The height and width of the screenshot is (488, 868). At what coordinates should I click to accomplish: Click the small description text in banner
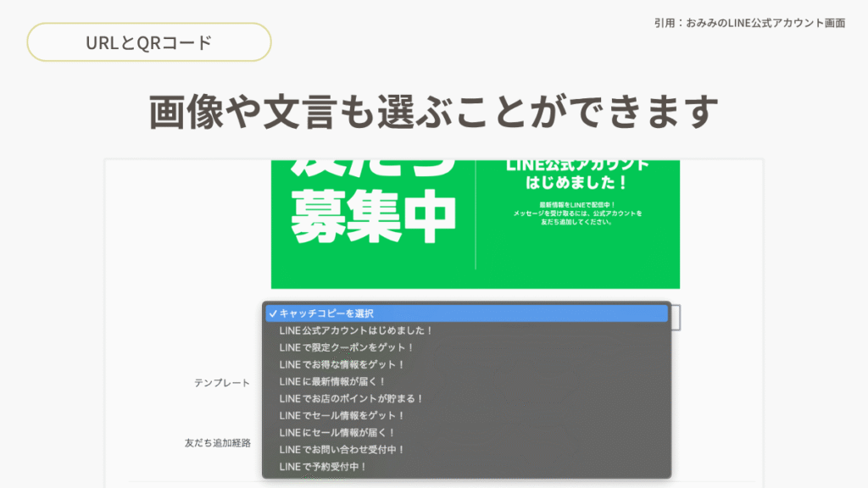point(577,213)
